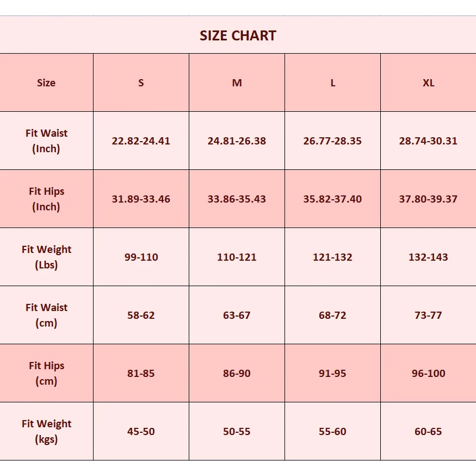Select the cell reading 45-50

click(x=141, y=431)
